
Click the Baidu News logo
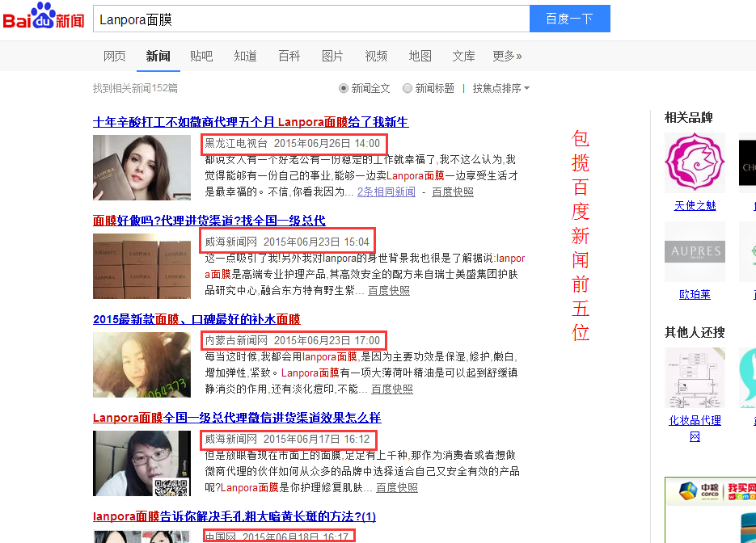click(x=43, y=18)
